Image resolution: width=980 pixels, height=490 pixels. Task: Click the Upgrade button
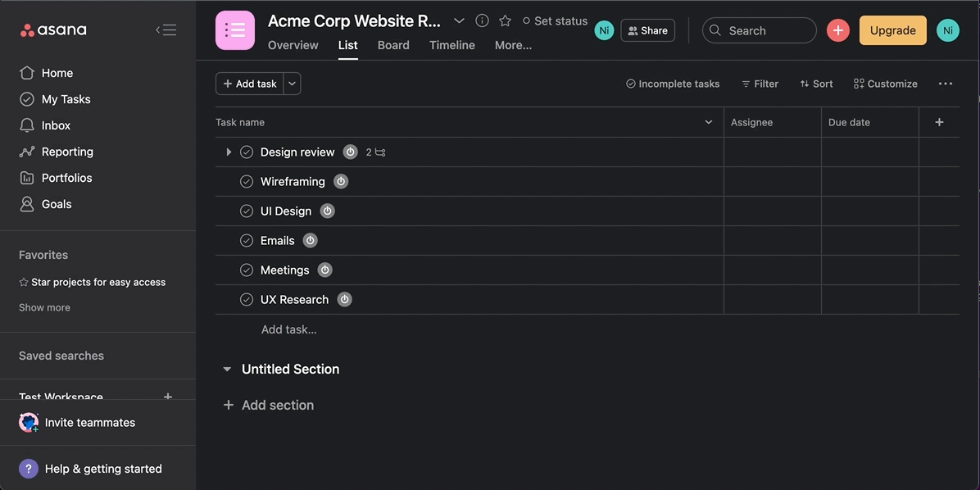pos(892,30)
